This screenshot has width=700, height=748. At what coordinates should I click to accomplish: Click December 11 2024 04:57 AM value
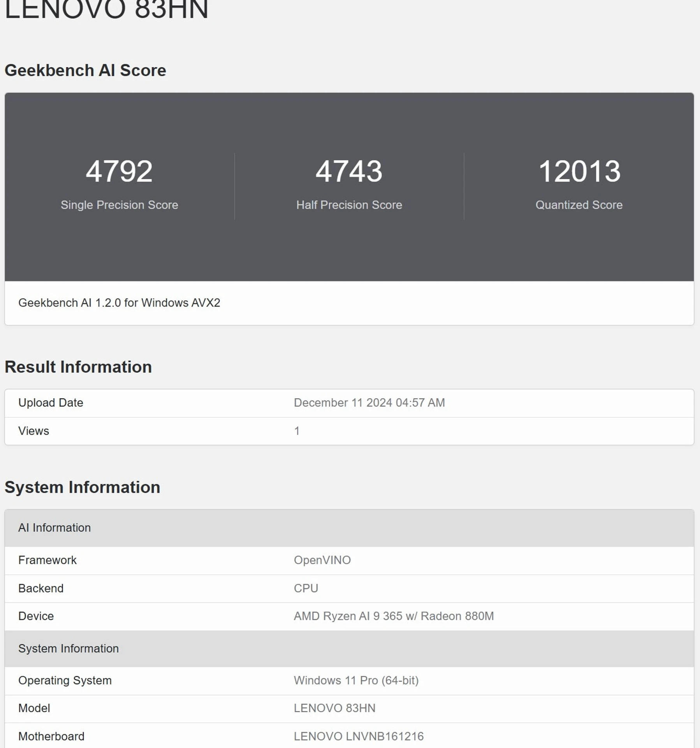369,402
